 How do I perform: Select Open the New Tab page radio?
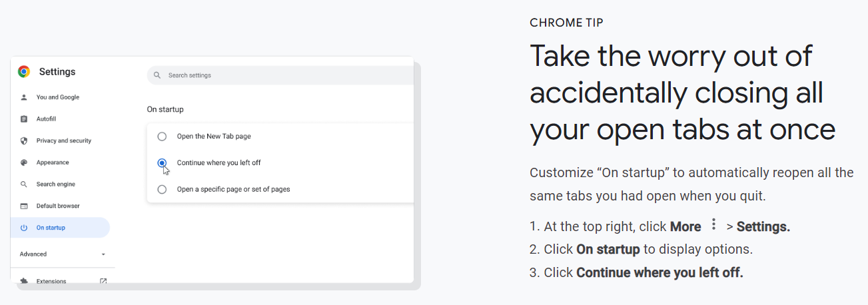click(x=162, y=137)
